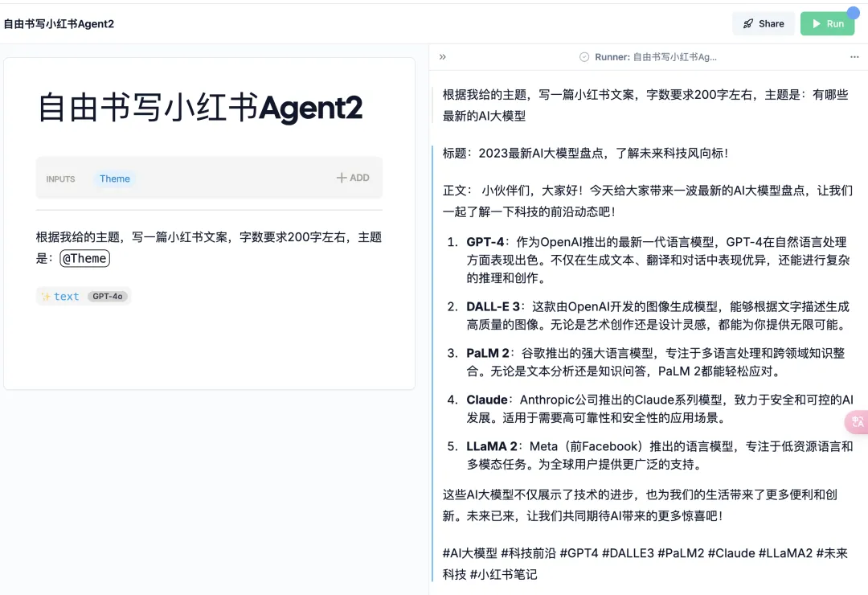
Task: Click the PaLM 2 list item heading
Action: pos(487,354)
